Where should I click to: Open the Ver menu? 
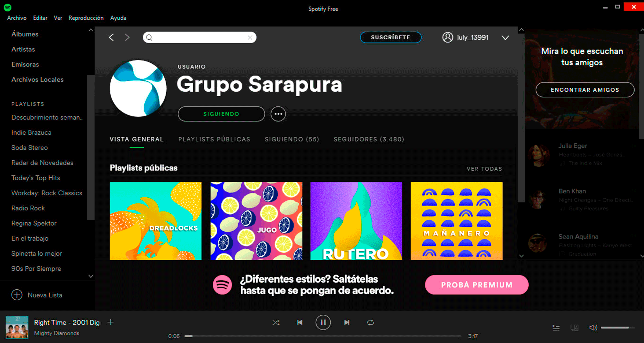58,18
